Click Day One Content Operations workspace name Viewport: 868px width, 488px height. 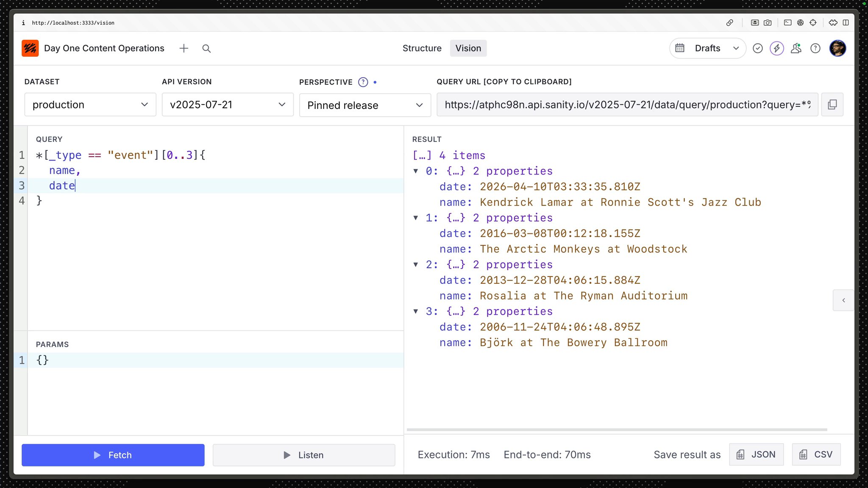pos(104,48)
